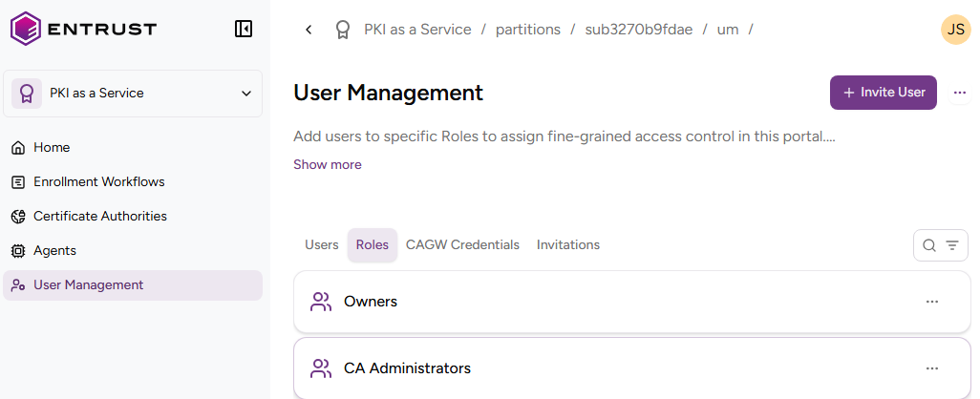Click the Entrust logo
Screen dimensions: 980x399
click(x=83, y=29)
